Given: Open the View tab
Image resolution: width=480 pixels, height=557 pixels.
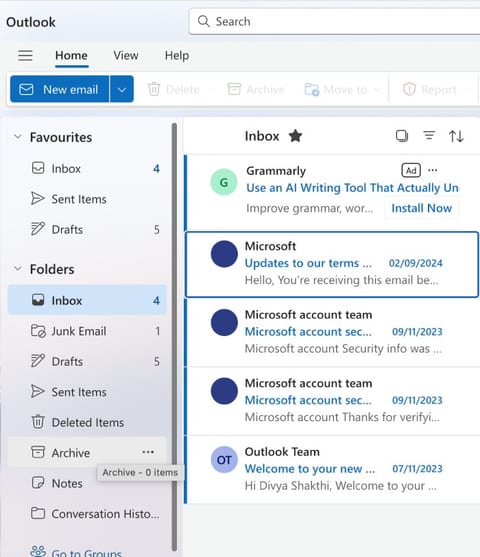Looking at the screenshot, I should 126,56.
